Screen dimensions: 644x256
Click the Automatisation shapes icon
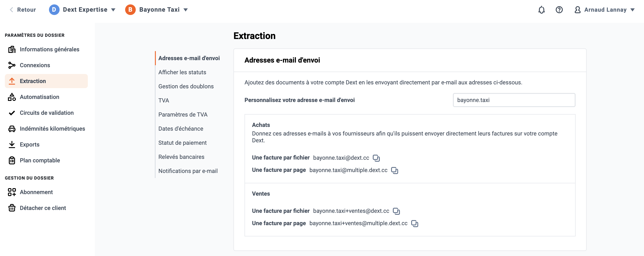pyautogui.click(x=12, y=97)
